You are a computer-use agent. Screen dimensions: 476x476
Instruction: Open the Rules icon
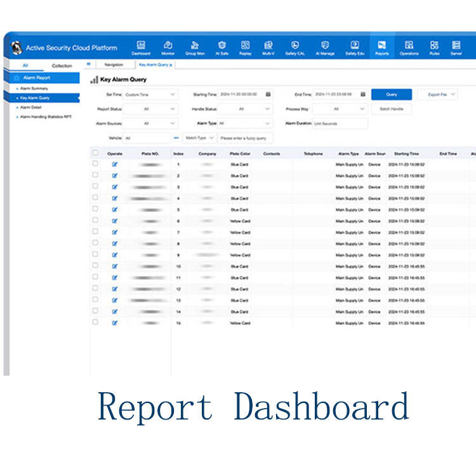click(434, 46)
